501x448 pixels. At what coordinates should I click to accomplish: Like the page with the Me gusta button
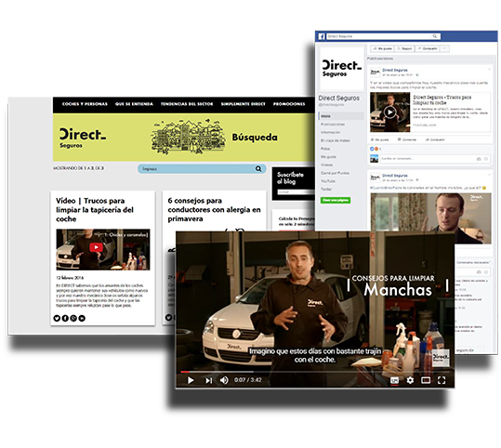click(382, 48)
